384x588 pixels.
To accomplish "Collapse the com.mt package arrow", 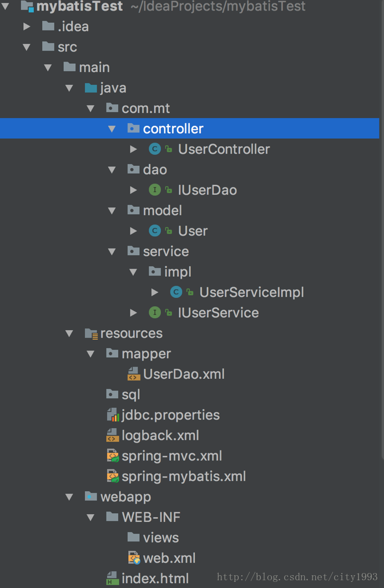I will pos(91,108).
